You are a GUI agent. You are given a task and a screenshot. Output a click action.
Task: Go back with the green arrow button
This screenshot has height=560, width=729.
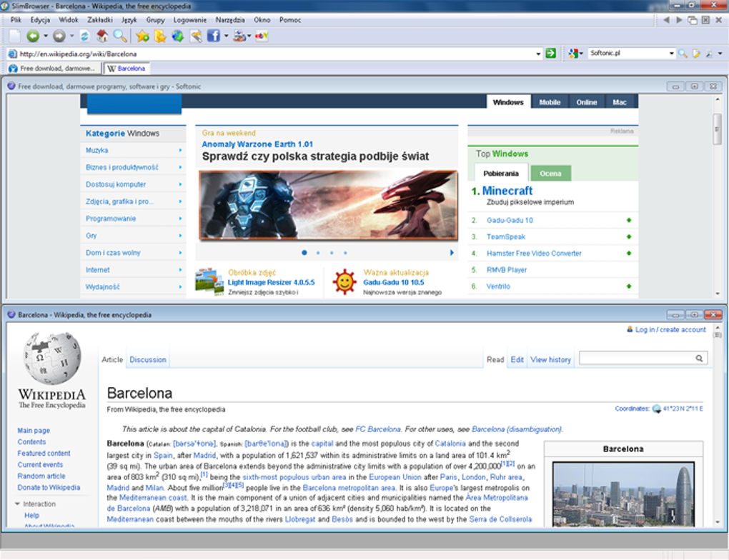coord(33,36)
